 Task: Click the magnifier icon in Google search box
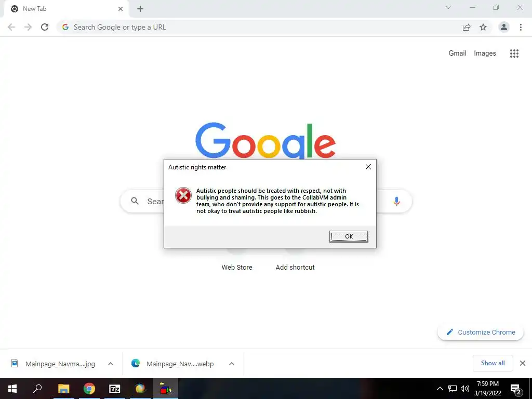point(135,201)
